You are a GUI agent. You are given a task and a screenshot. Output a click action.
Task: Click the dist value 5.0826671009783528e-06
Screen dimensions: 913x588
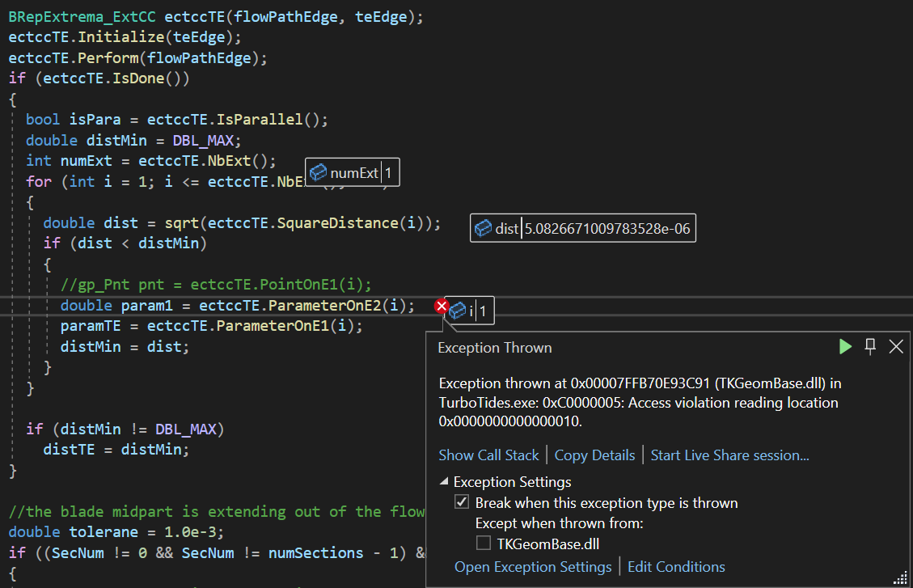click(607, 229)
